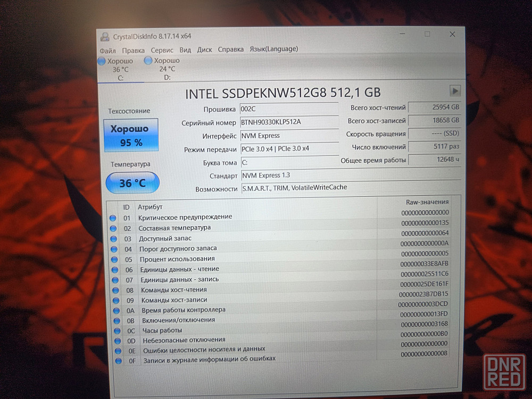Click raw value 00000000003168
Image resolution: width=532 pixels, height=399 pixels.
pyautogui.click(x=424, y=325)
